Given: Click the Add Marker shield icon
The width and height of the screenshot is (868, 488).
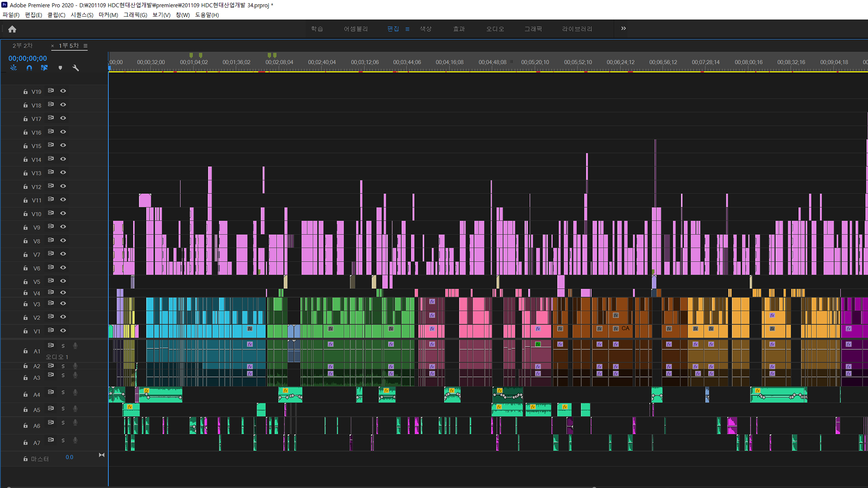Looking at the screenshot, I should 60,68.
